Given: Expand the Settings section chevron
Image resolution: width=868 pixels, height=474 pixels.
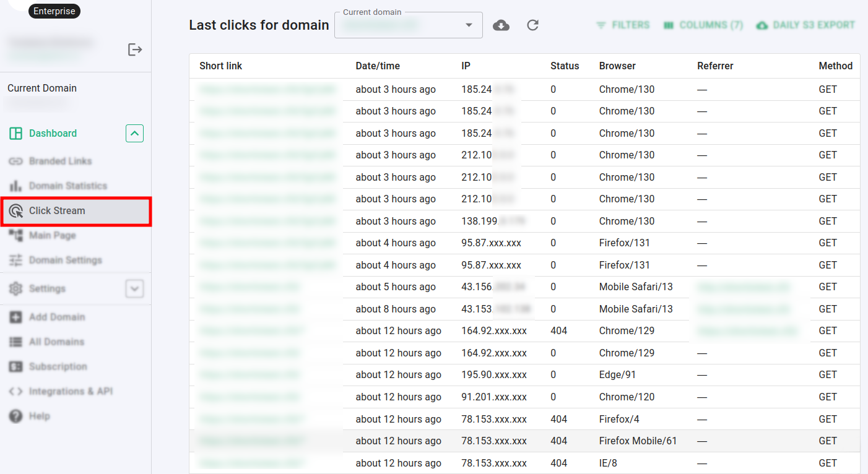Looking at the screenshot, I should point(134,288).
